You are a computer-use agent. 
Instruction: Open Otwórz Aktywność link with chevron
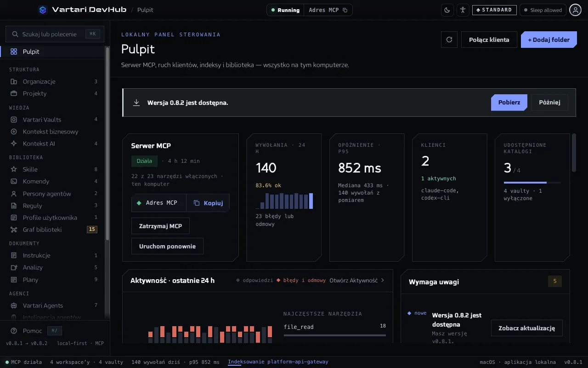[x=357, y=280]
